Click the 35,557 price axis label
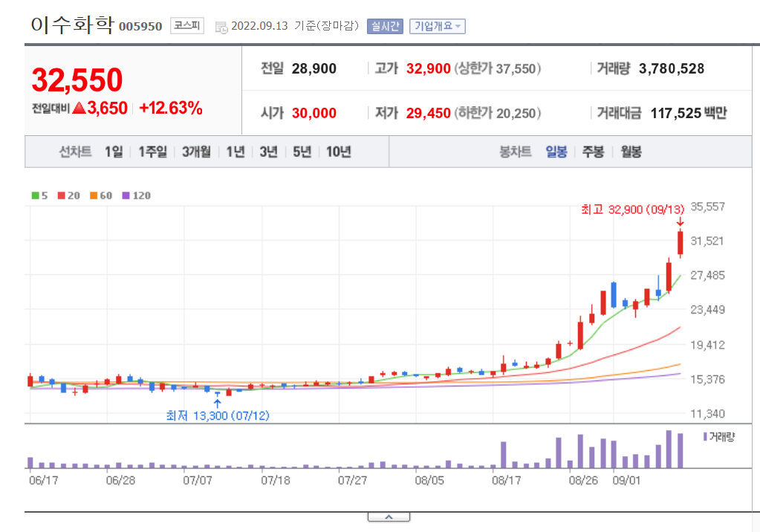760x532 pixels. (708, 207)
